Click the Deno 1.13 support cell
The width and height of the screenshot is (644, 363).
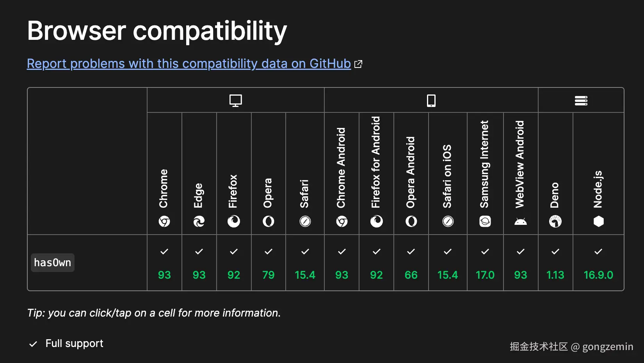pos(555,263)
